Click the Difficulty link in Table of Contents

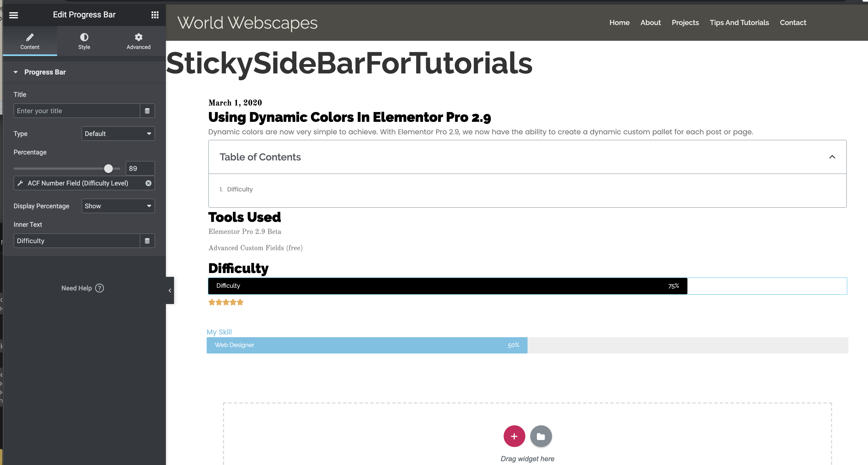240,189
